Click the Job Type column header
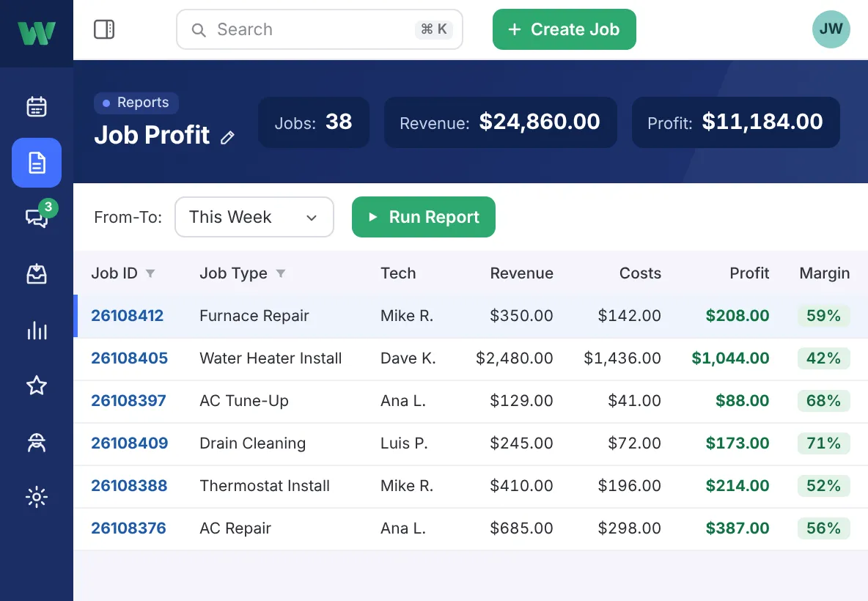The width and height of the screenshot is (868, 601). 234,273
